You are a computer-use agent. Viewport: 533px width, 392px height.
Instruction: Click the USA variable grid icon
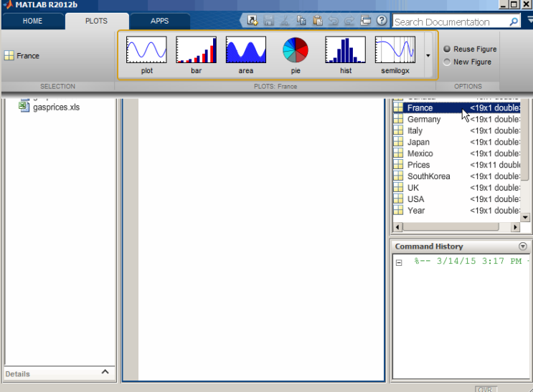[x=398, y=199]
